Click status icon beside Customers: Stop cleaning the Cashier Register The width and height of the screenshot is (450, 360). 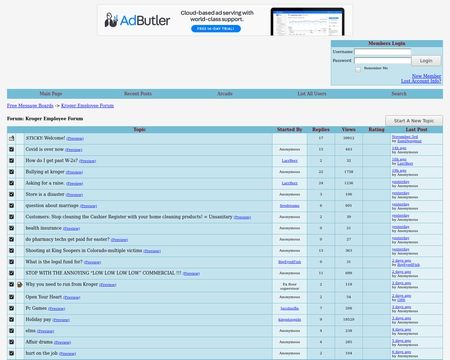(12, 217)
